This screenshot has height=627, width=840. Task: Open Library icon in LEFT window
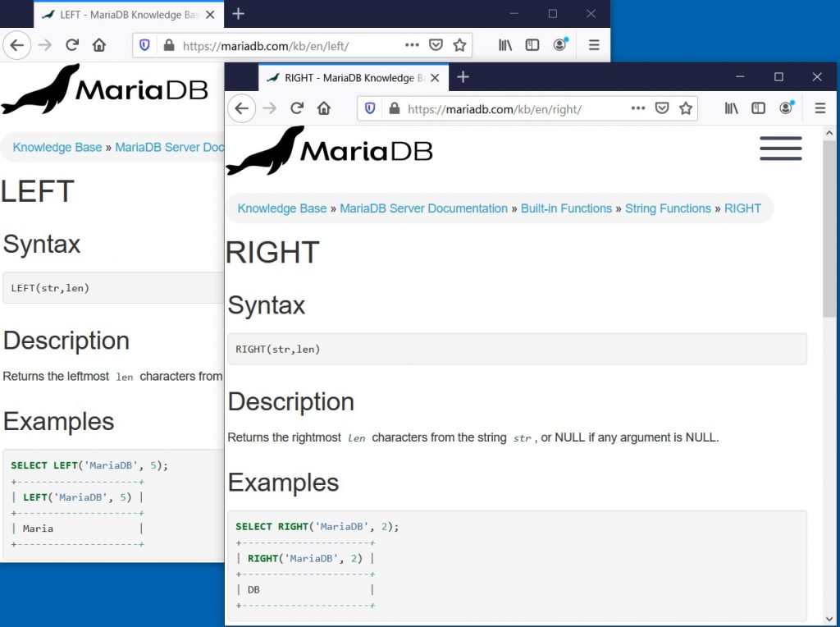coord(505,45)
